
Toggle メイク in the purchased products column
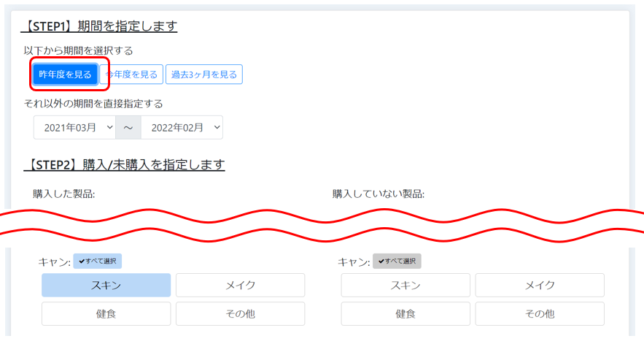240,286
